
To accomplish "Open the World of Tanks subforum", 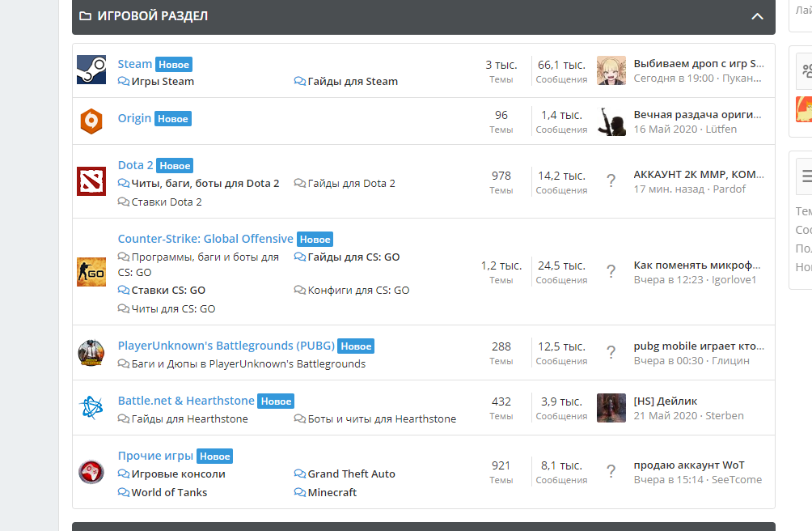I will (x=169, y=493).
